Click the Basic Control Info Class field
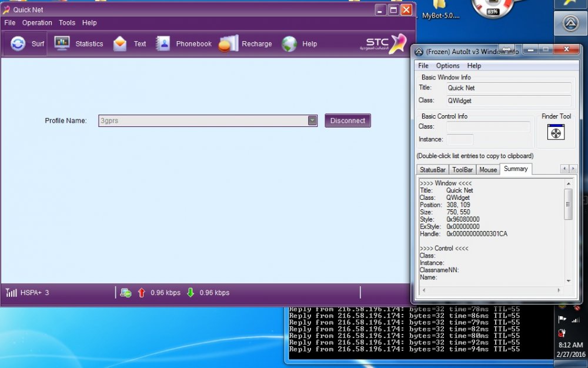Screen dimensions: 588x368 488,126
